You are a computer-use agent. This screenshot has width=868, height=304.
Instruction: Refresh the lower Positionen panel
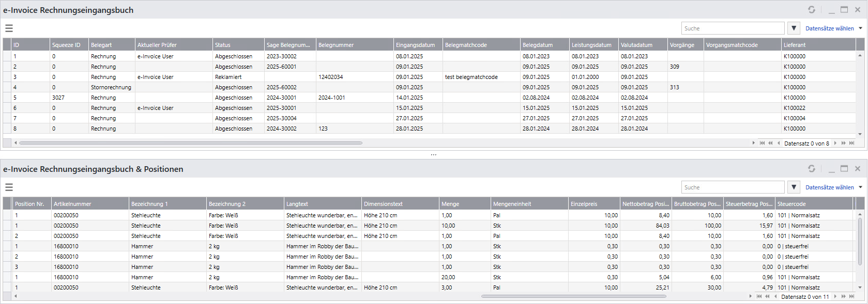tap(812, 169)
